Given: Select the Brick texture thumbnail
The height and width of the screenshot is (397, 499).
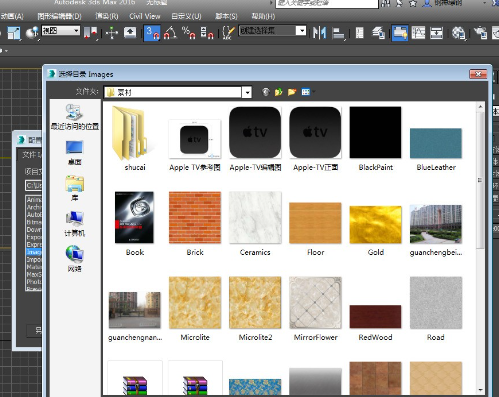Looking at the screenshot, I should coord(195,223).
